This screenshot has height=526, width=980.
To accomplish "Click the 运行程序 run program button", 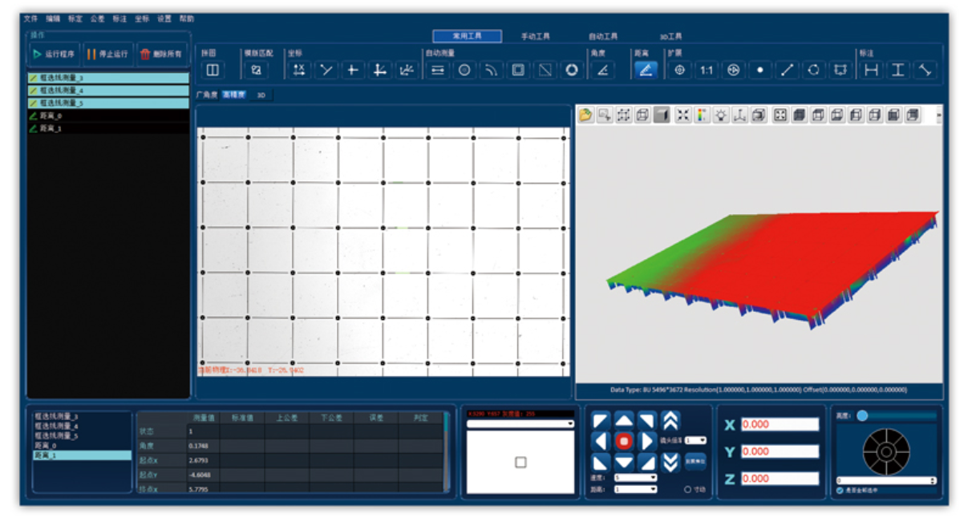I will click(54, 54).
